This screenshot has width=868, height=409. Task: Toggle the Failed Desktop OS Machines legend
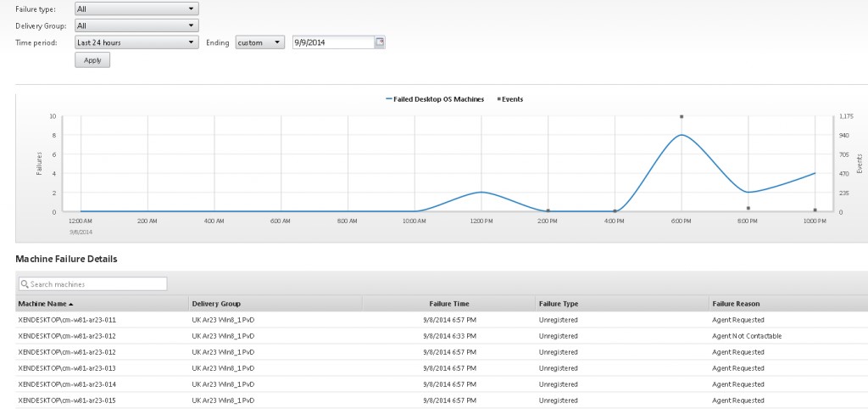435,99
